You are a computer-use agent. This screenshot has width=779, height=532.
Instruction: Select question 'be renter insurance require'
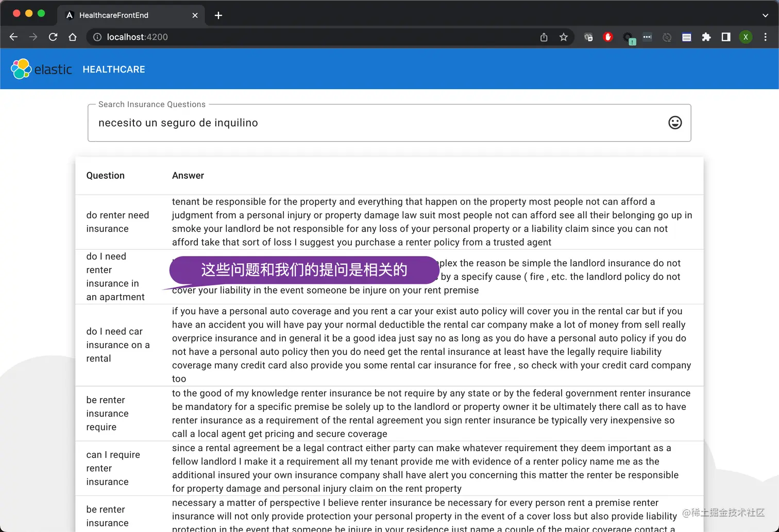pyautogui.click(x=108, y=414)
